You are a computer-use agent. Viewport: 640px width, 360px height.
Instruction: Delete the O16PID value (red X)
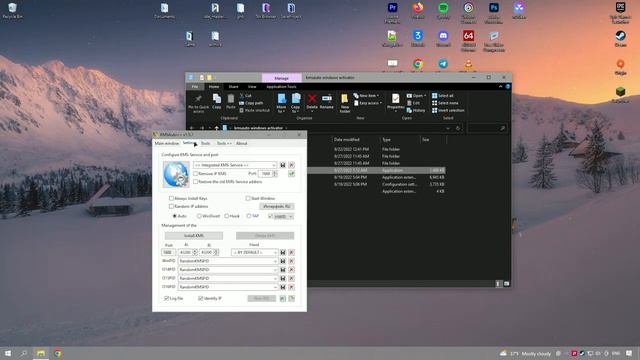[291, 287]
